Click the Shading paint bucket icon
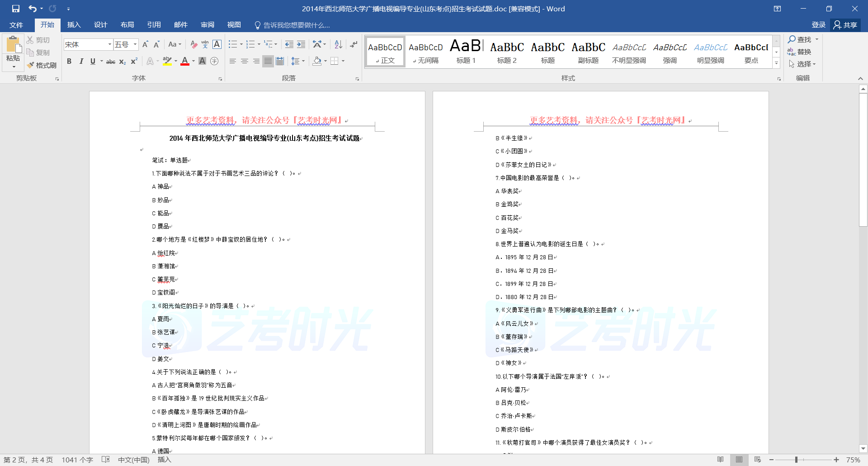 (x=317, y=61)
